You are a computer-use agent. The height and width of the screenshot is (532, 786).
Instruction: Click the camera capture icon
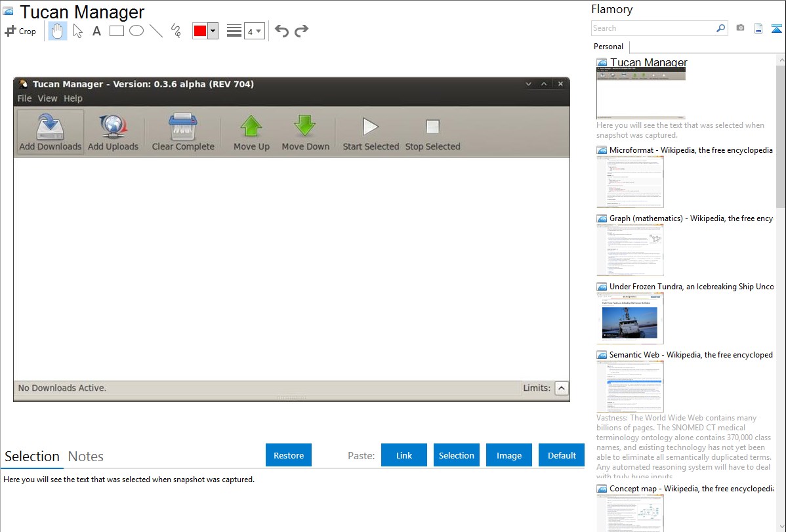(740, 28)
